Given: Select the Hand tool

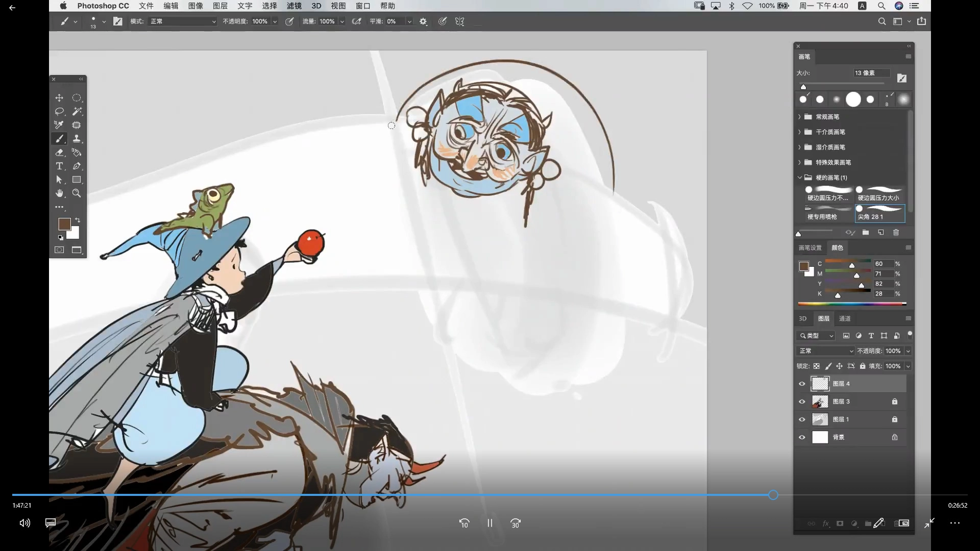Looking at the screenshot, I should point(59,193).
